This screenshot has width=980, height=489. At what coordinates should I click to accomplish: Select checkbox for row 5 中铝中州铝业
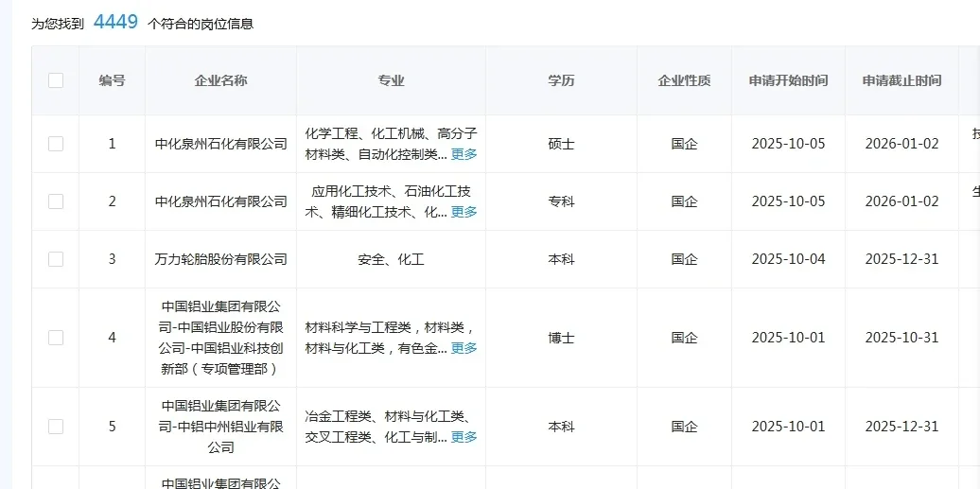[56, 427]
